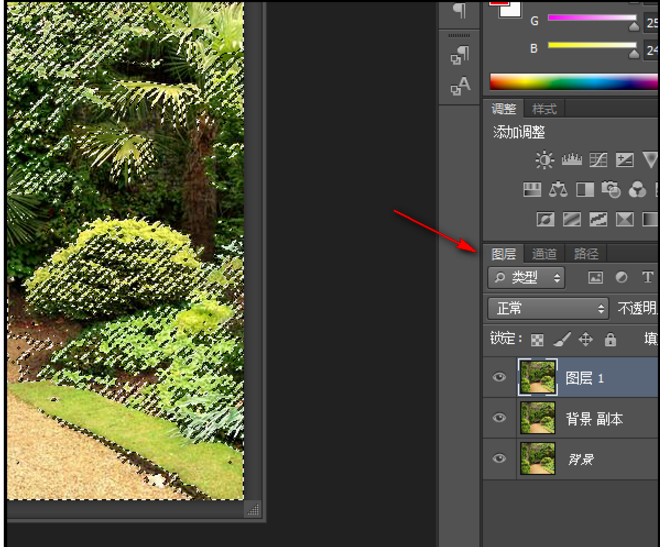Image resolution: width=660 pixels, height=547 pixels.
Task: Open the 正常 blend mode dropdown
Action: click(x=548, y=308)
